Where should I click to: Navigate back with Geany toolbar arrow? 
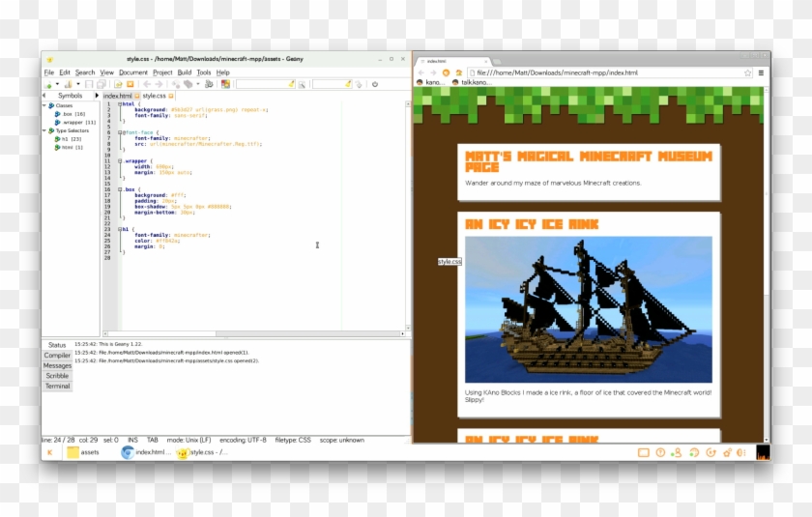pos(147,84)
